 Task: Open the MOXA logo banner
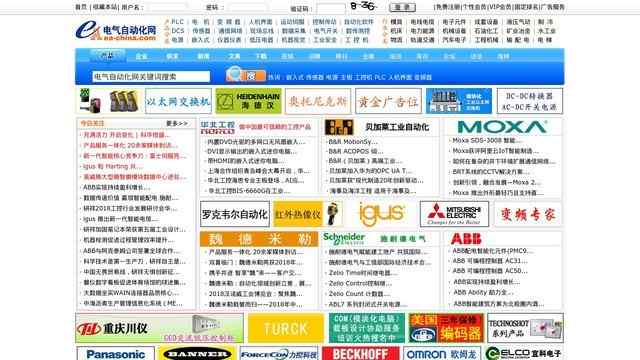pyautogui.click(x=502, y=127)
